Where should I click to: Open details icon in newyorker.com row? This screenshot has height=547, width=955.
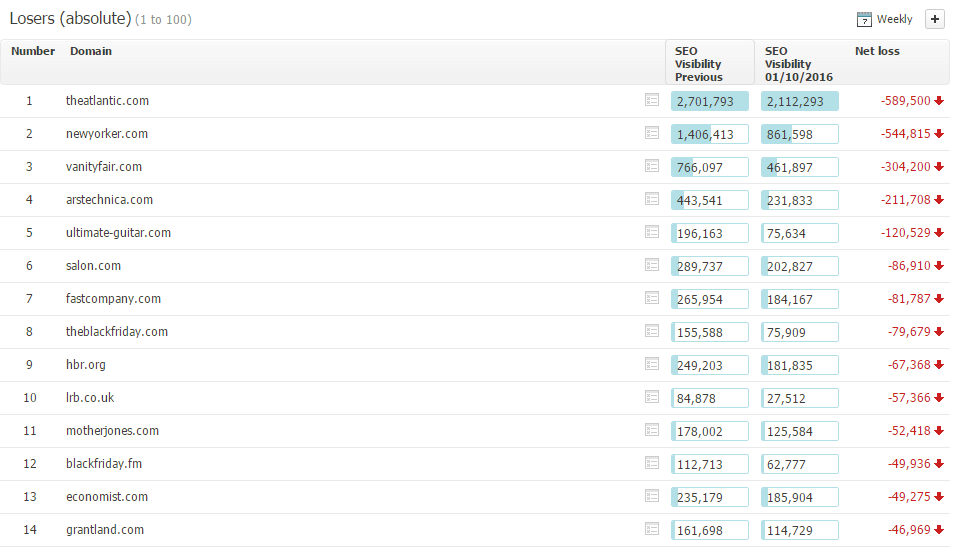point(652,133)
